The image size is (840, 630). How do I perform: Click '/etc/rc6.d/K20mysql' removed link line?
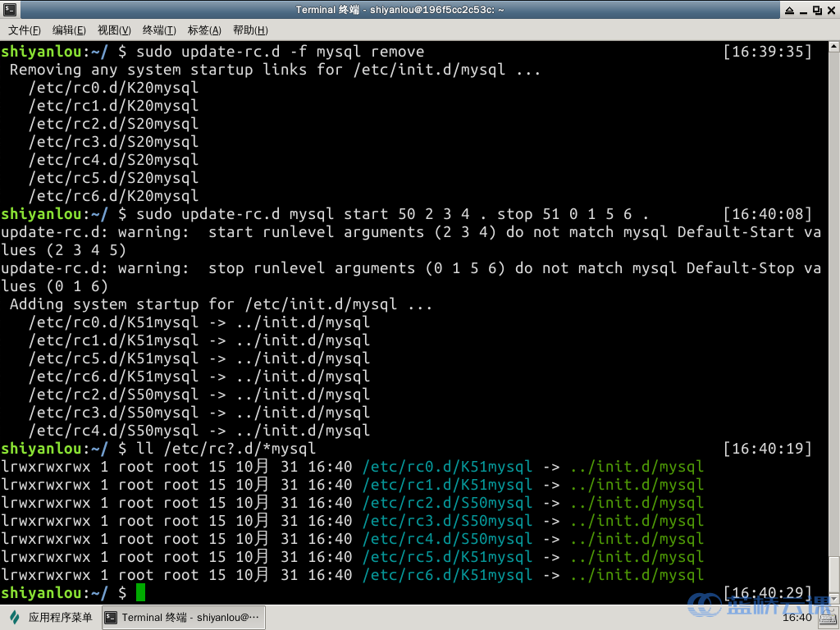(113, 195)
